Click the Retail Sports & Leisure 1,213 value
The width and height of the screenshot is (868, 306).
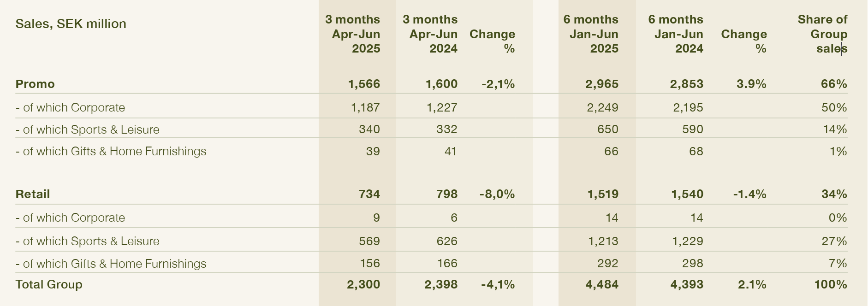click(603, 241)
